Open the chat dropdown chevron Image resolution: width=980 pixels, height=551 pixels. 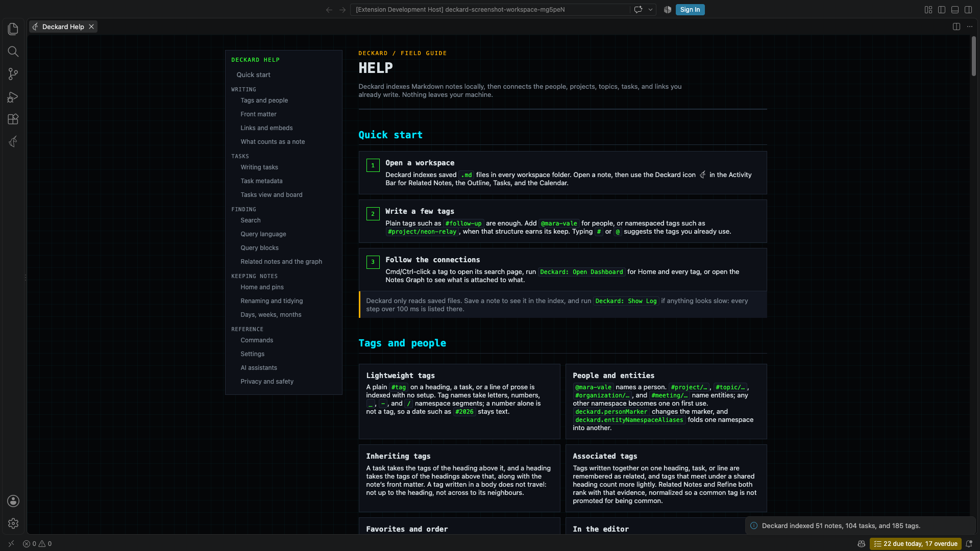click(x=650, y=10)
